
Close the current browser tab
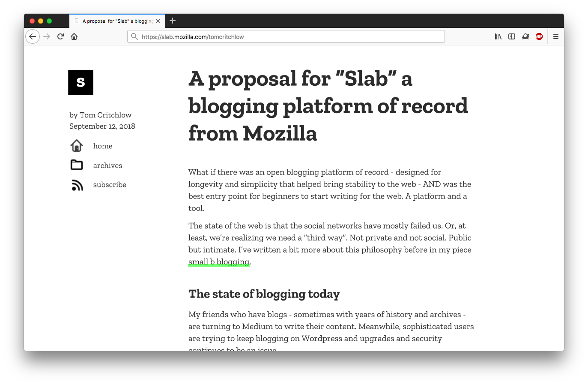tap(158, 21)
